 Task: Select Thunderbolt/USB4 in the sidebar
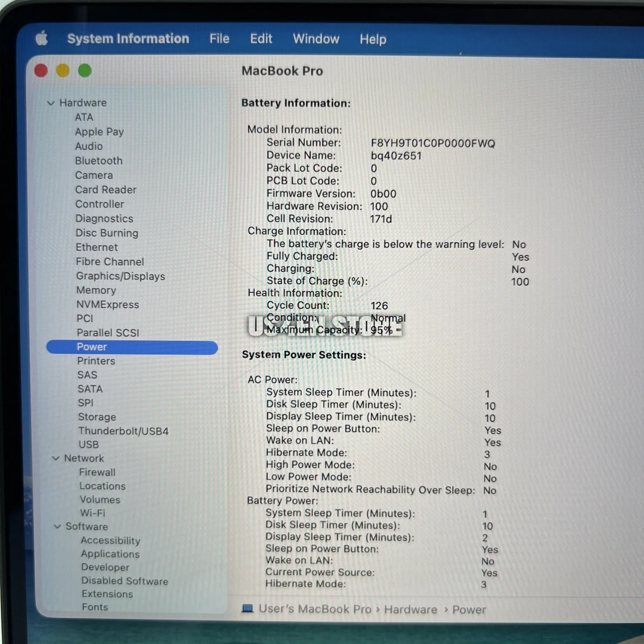tap(123, 431)
